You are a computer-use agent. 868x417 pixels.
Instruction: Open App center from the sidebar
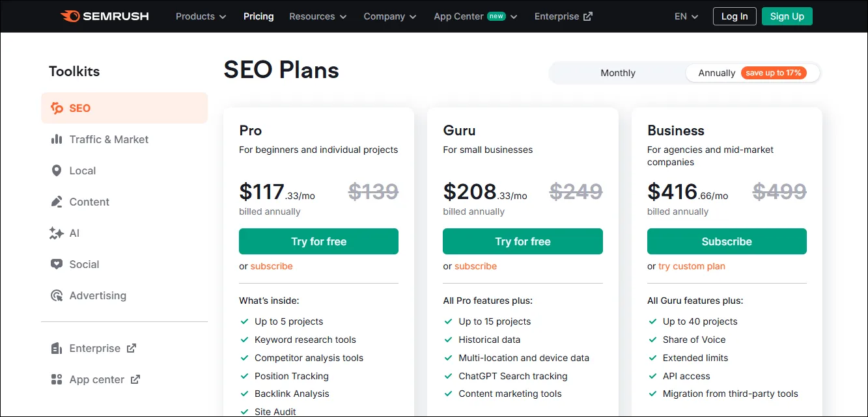tap(95, 379)
